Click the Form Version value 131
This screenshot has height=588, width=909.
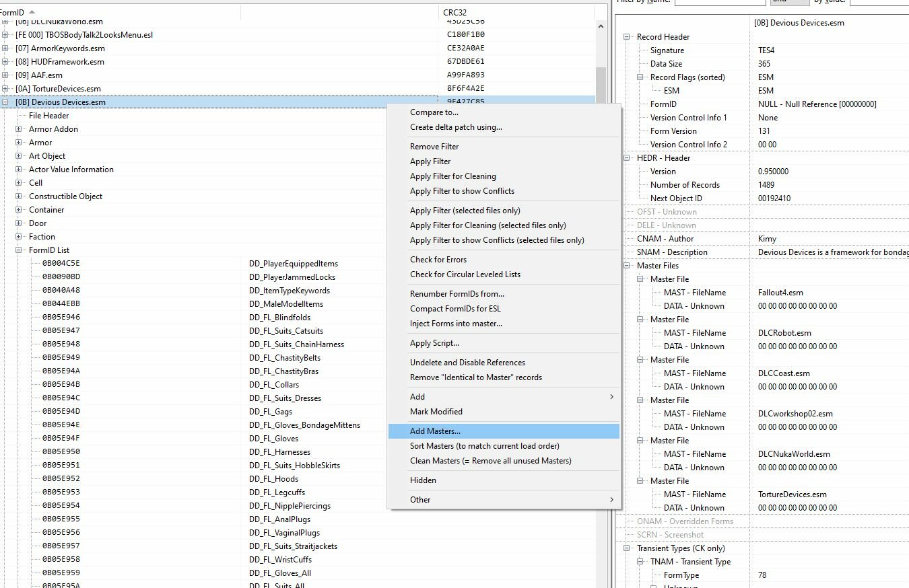(x=764, y=131)
